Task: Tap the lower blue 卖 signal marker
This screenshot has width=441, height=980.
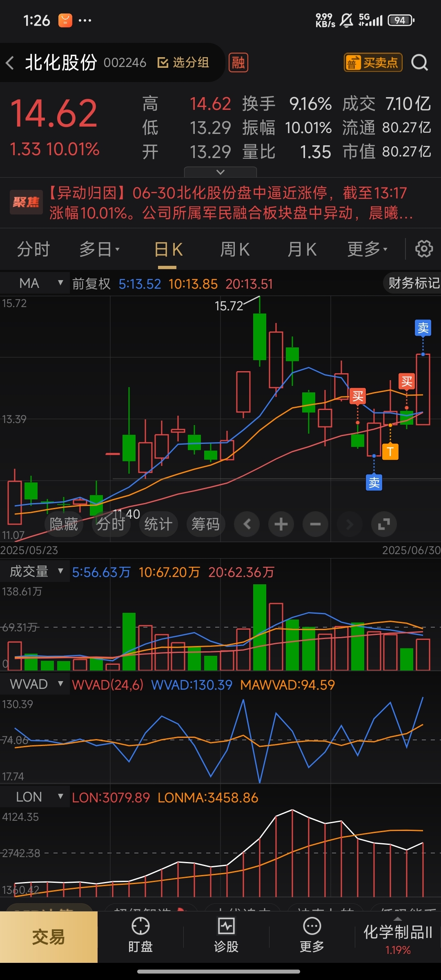Action: pyautogui.click(x=374, y=483)
